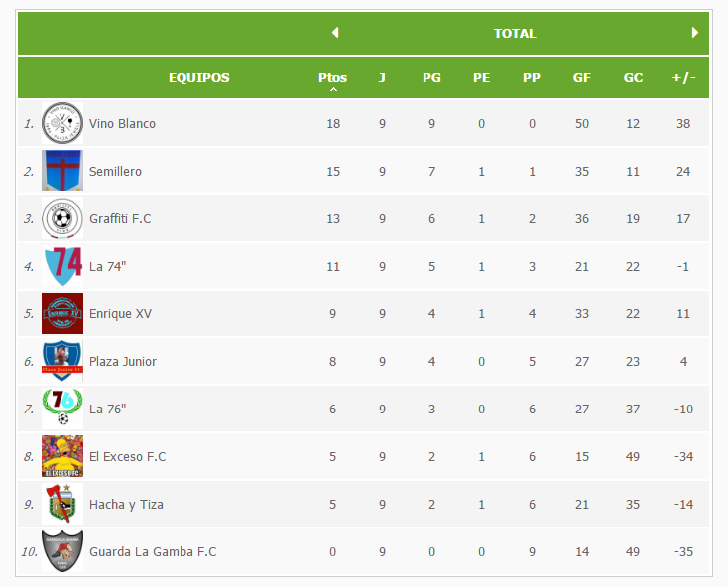The image size is (728, 586).
Task: Sort by the +/- column header
Action: [x=683, y=78]
